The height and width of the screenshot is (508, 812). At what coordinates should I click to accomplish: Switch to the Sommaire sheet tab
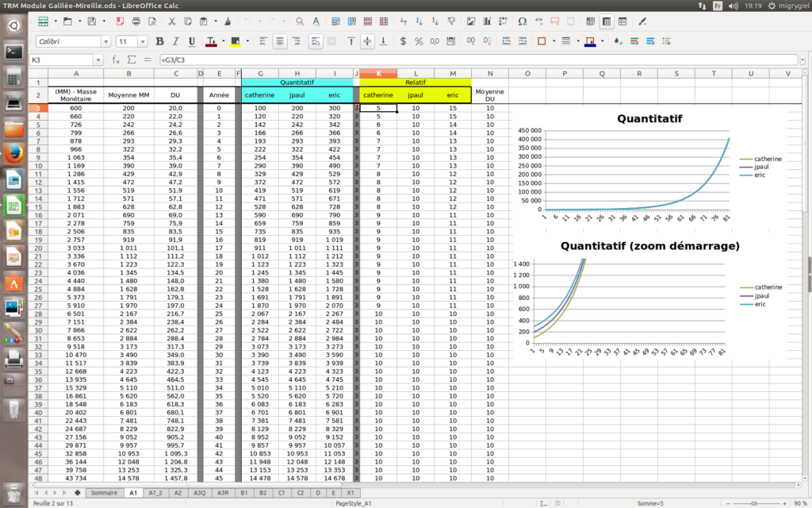tap(104, 493)
